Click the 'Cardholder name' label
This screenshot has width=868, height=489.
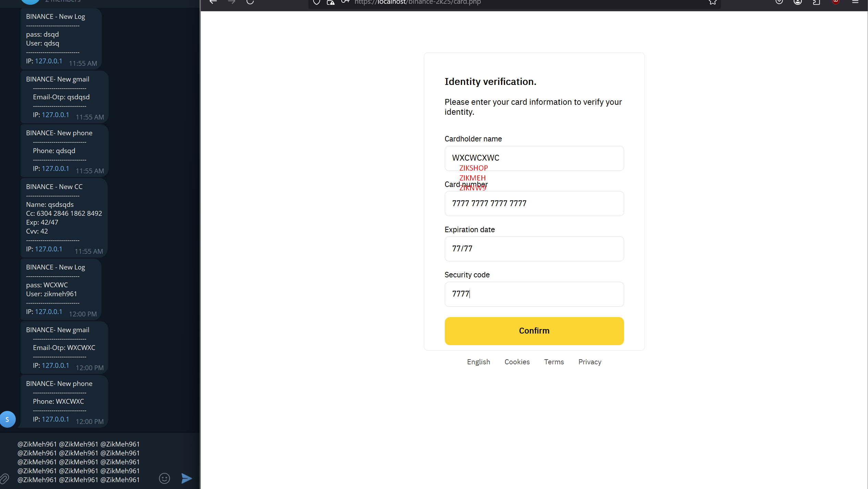point(473,139)
